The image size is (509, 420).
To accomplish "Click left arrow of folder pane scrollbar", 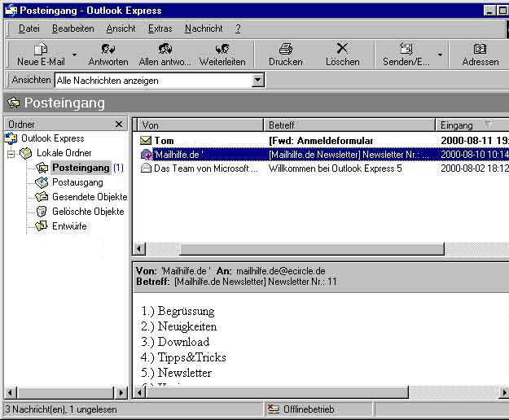I will pyautogui.click(x=11, y=393).
